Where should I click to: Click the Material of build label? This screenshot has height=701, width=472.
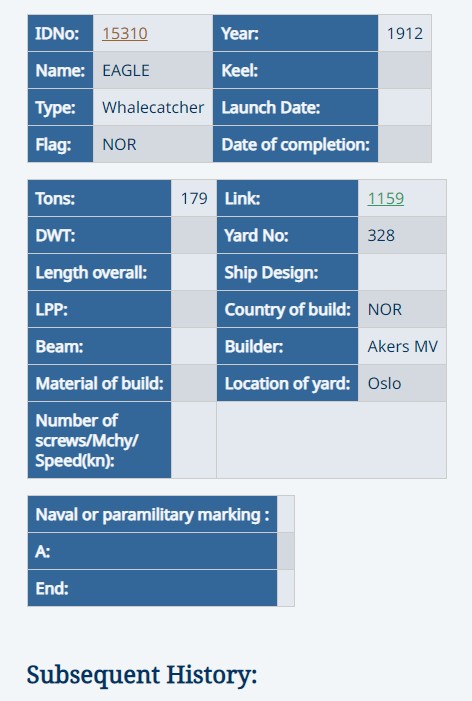pos(99,384)
